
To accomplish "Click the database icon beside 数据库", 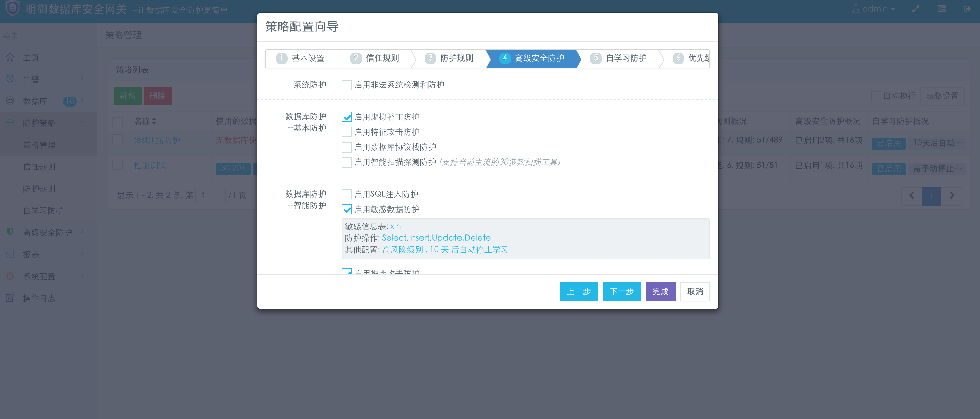I will [10, 101].
